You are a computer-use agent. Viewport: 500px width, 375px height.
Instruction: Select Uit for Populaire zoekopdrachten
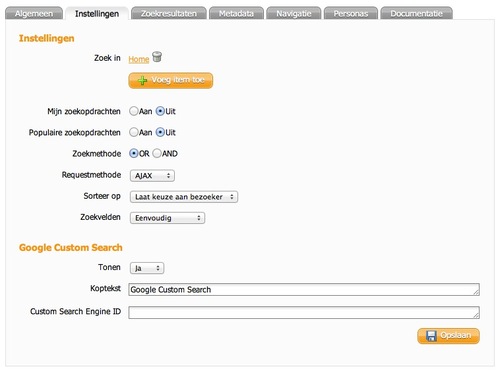coord(160,132)
